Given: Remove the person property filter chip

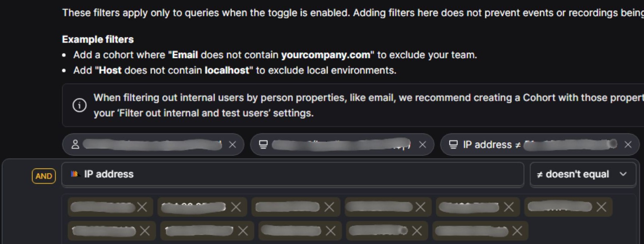Looking at the screenshot, I should click(232, 144).
